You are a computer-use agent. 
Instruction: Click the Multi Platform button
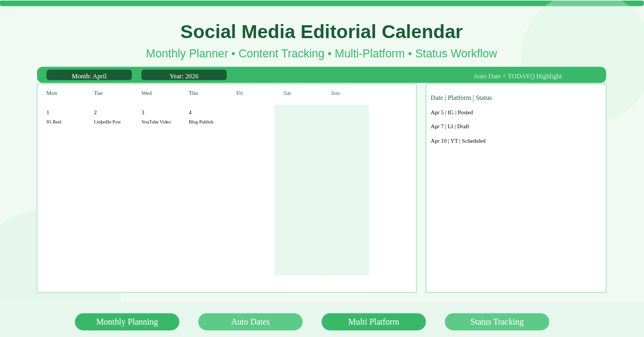point(374,321)
